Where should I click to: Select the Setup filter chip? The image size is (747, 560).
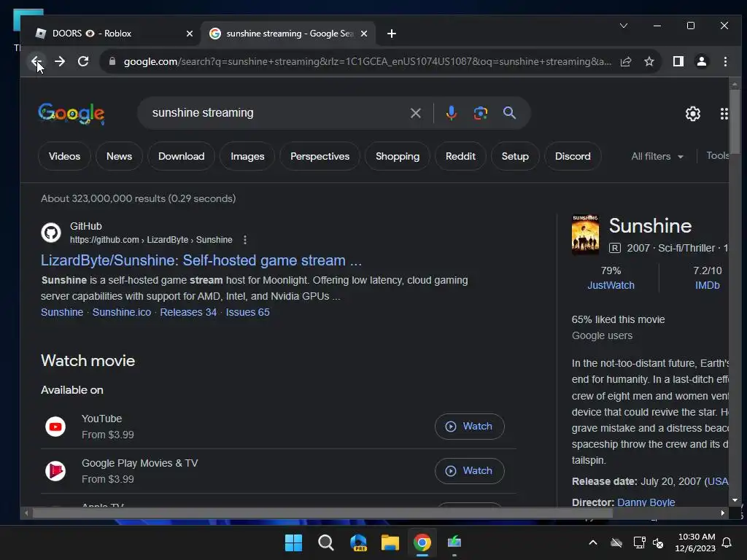click(515, 156)
